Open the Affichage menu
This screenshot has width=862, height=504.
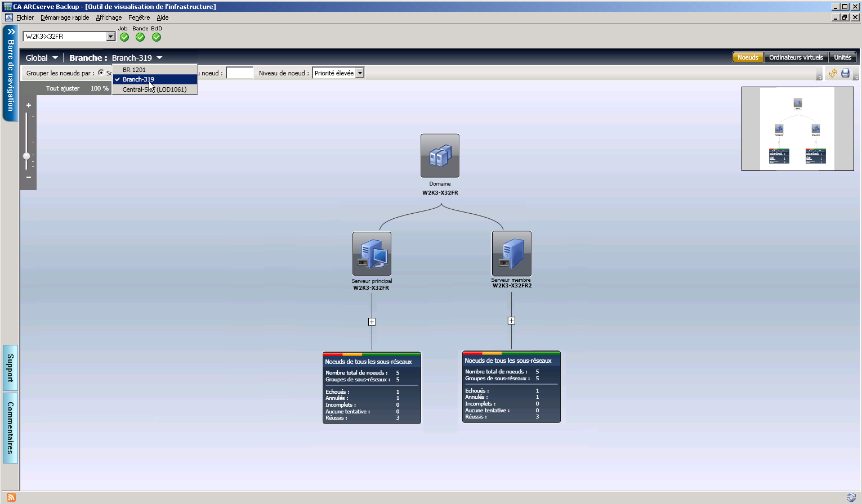coord(109,17)
